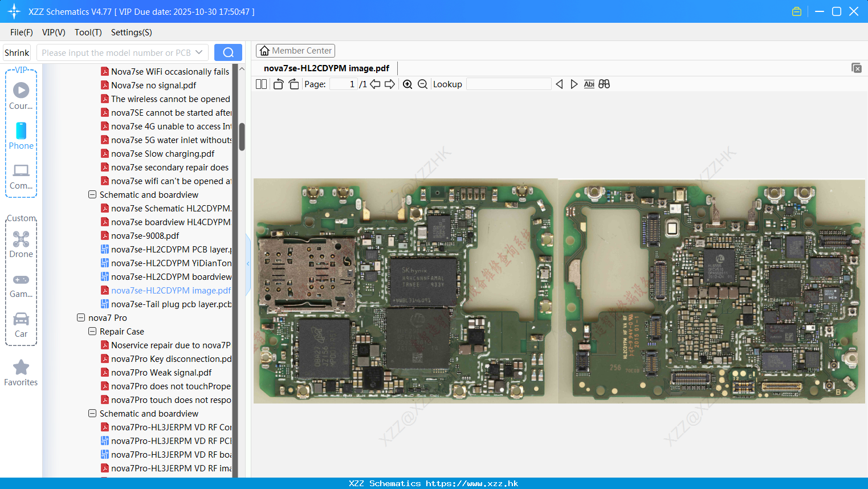Click the XZZ app logo icon
The height and width of the screenshot is (489, 868).
click(14, 11)
